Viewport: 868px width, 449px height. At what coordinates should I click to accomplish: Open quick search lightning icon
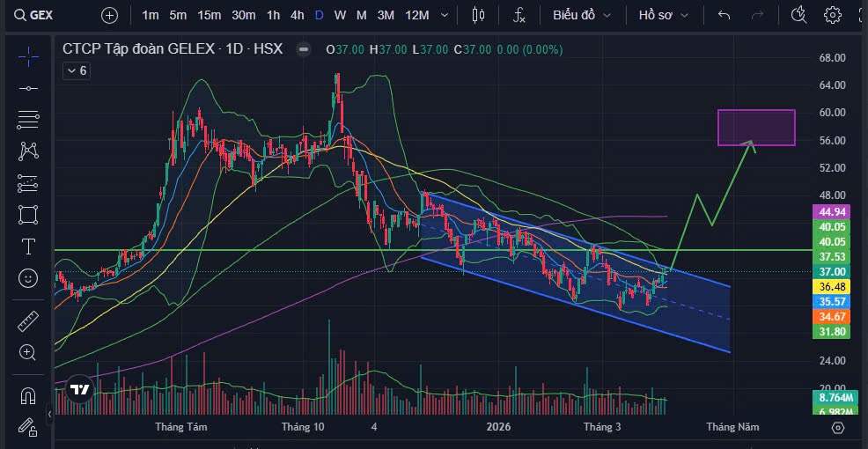(798, 15)
